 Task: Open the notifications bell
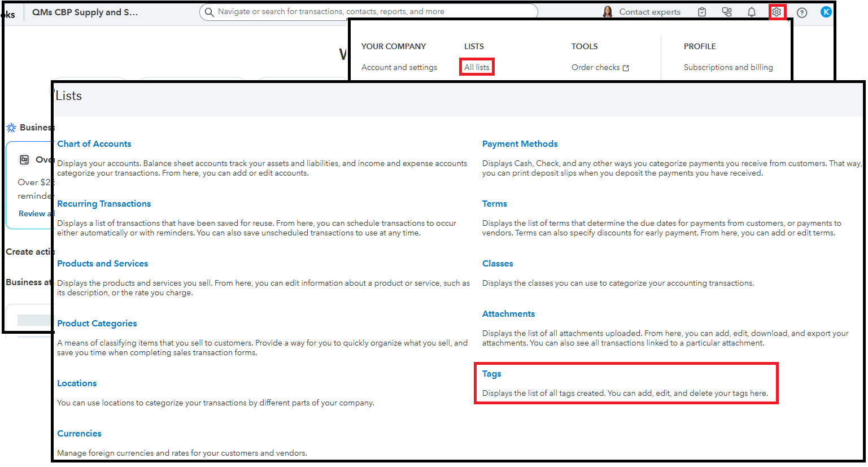point(752,12)
